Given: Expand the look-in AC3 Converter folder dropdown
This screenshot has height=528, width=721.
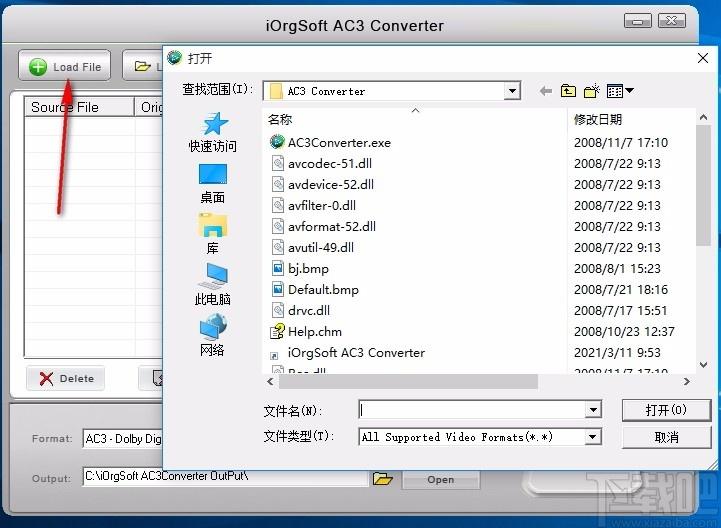Looking at the screenshot, I should 511,91.
